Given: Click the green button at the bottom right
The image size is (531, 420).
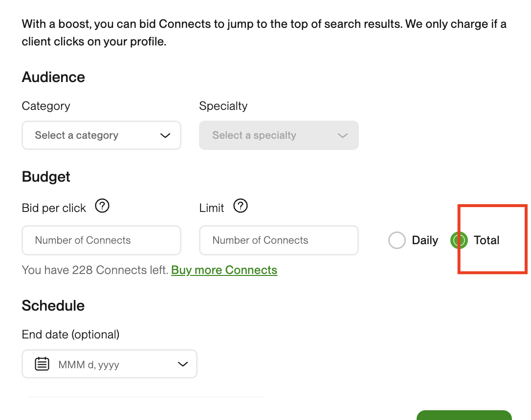Looking at the screenshot, I should click(464, 415).
